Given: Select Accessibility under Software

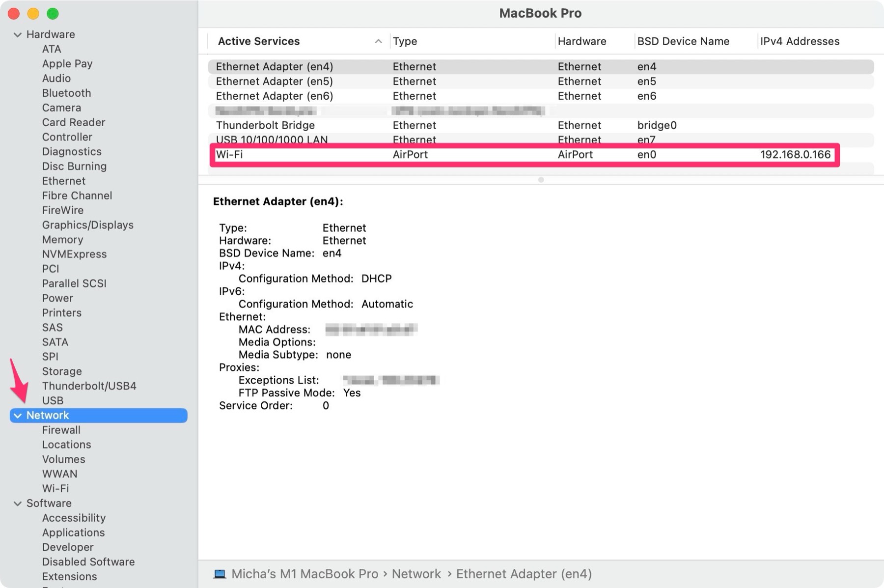Looking at the screenshot, I should (74, 518).
